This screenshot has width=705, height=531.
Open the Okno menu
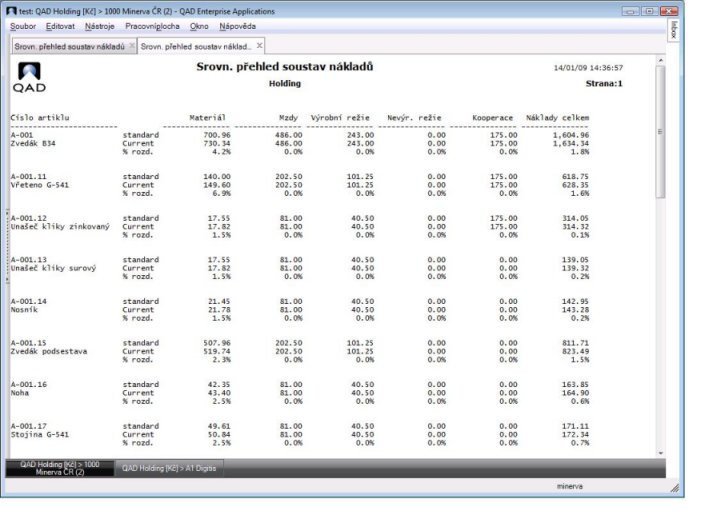point(199,27)
